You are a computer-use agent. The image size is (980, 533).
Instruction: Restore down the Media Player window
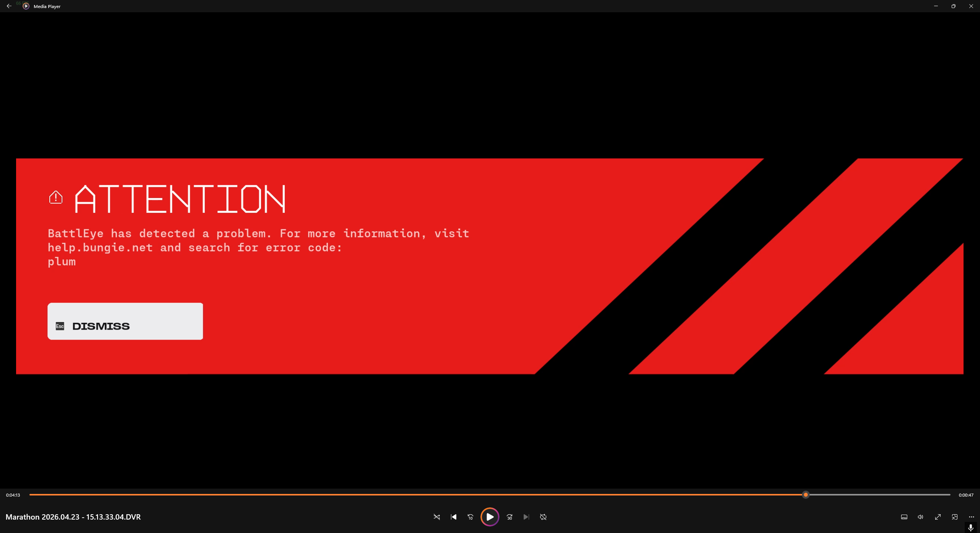point(954,6)
